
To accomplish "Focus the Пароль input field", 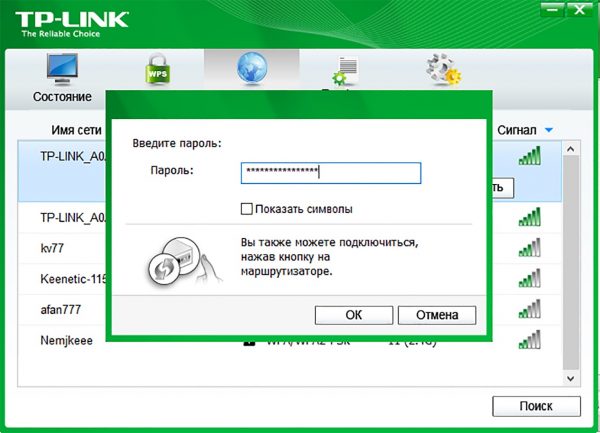I will pyautogui.click(x=331, y=173).
